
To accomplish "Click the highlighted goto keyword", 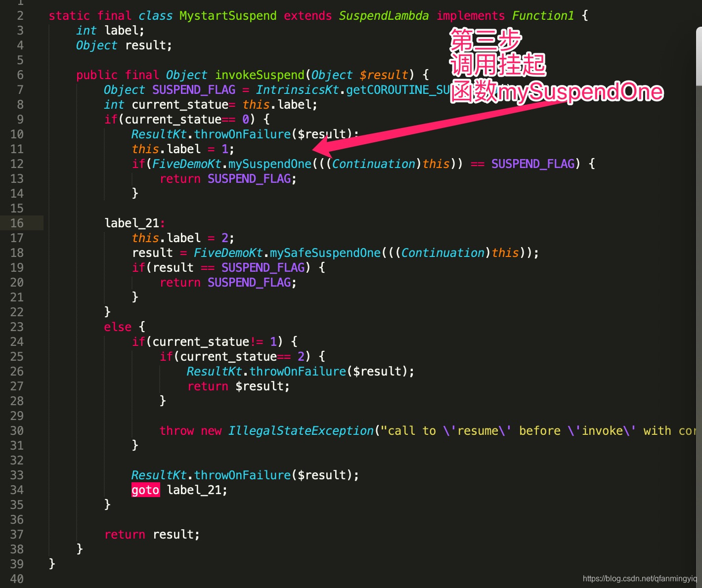I will (145, 490).
